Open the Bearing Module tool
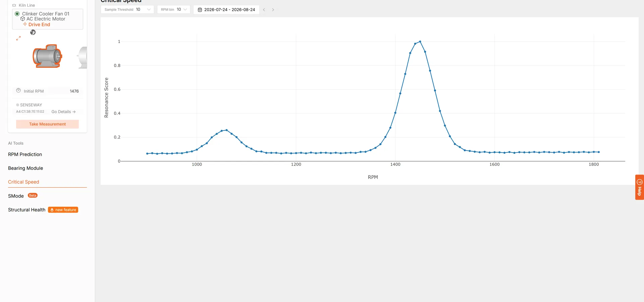 [25, 168]
